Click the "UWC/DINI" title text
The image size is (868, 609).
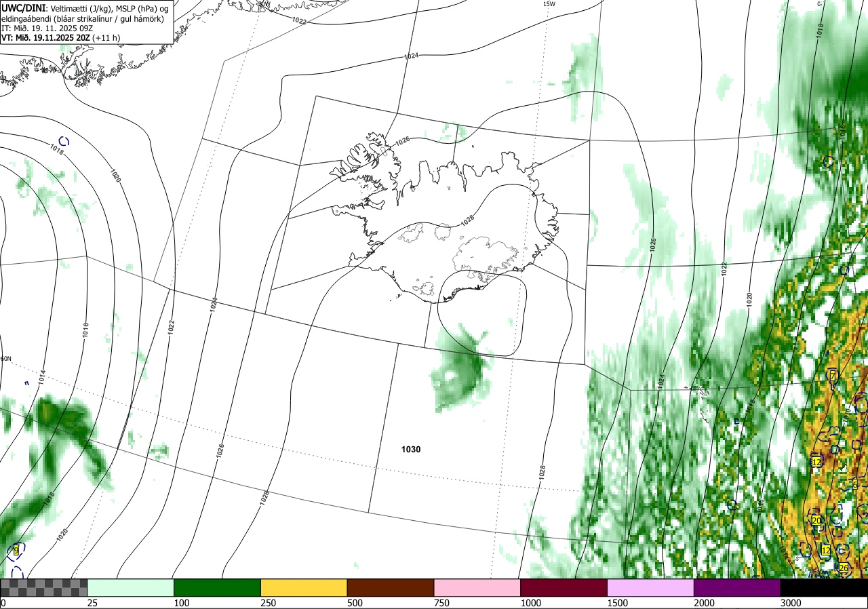(x=24, y=7)
